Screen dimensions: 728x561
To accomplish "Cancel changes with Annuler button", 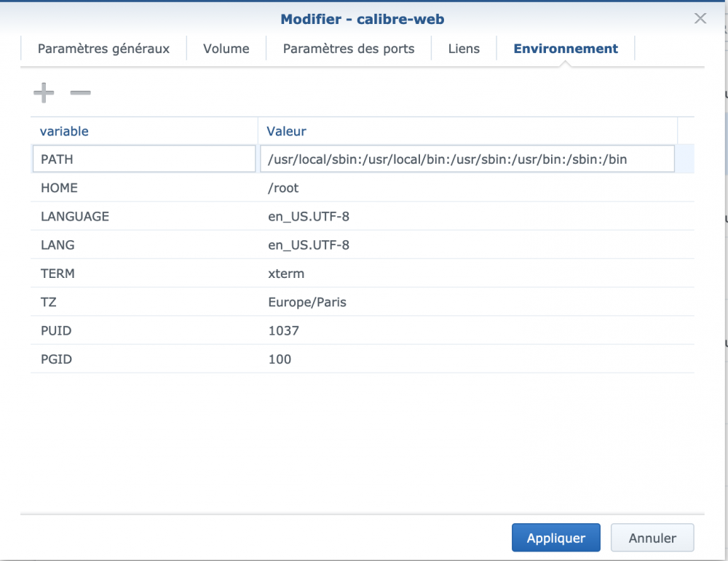I will [652, 538].
